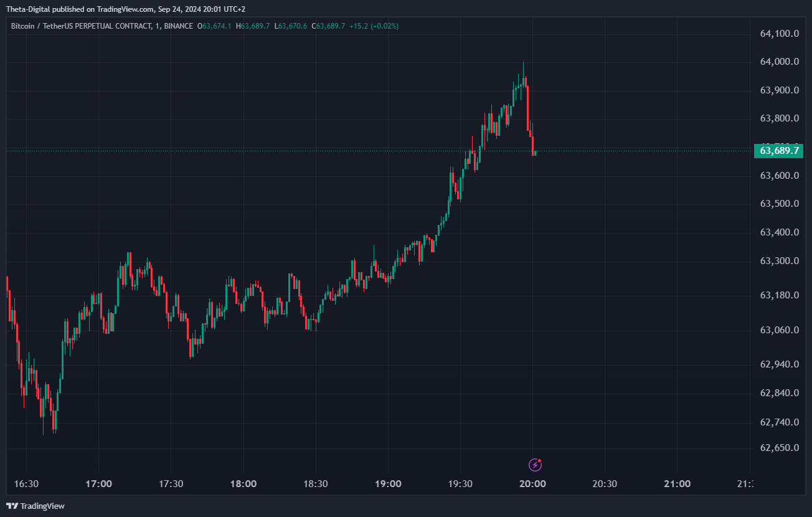This screenshot has height=517, width=812.
Task: Click the 64,000.0 price axis label
Action: pyautogui.click(x=780, y=62)
